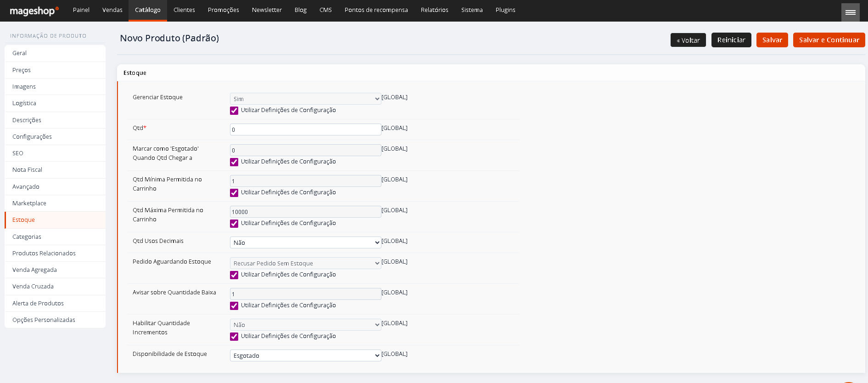Open the Nota Fiscal section
The width and height of the screenshot is (868, 383).
[x=55, y=169]
